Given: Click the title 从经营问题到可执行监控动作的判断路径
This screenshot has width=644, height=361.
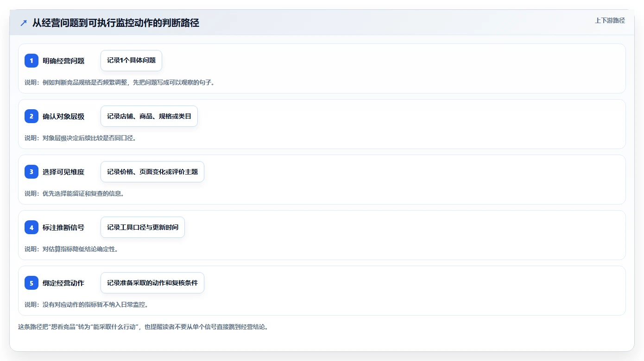Looking at the screenshot, I should click(x=116, y=23).
